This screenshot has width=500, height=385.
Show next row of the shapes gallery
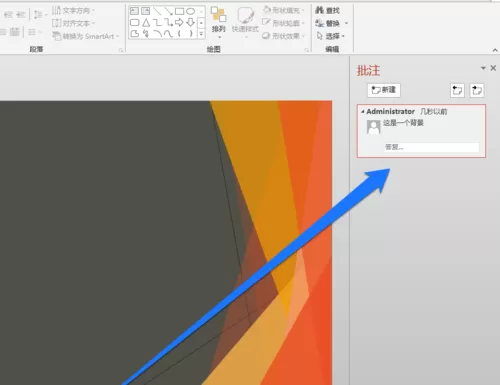(x=201, y=23)
